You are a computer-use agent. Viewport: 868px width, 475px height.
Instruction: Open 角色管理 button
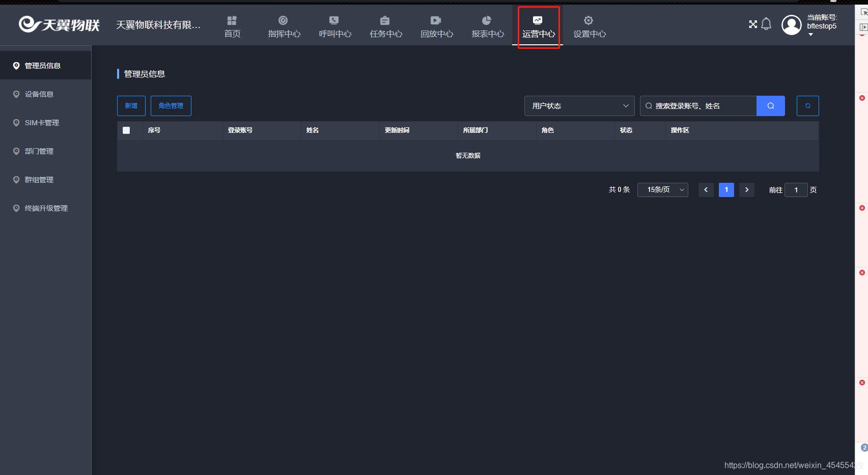171,106
